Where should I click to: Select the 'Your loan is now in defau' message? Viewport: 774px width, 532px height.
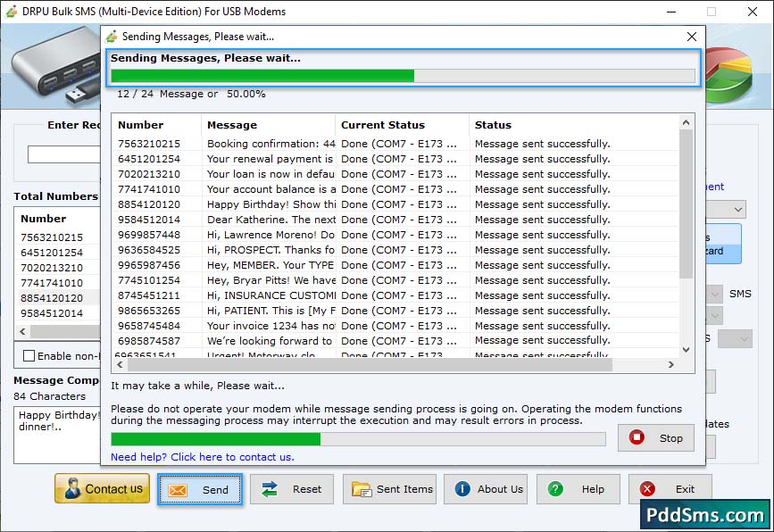[270, 174]
